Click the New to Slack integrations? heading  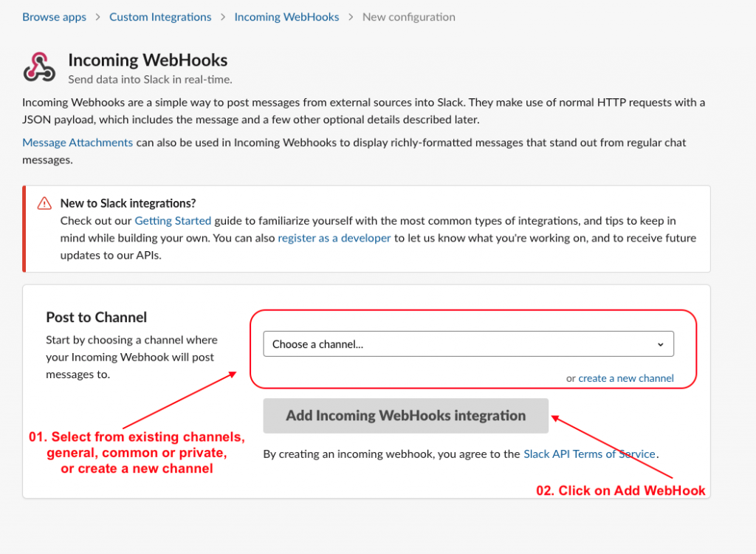pos(128,203)
